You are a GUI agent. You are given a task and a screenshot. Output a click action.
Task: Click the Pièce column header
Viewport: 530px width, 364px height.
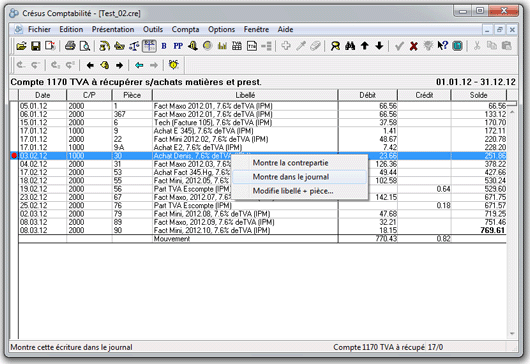pos(132,95)
